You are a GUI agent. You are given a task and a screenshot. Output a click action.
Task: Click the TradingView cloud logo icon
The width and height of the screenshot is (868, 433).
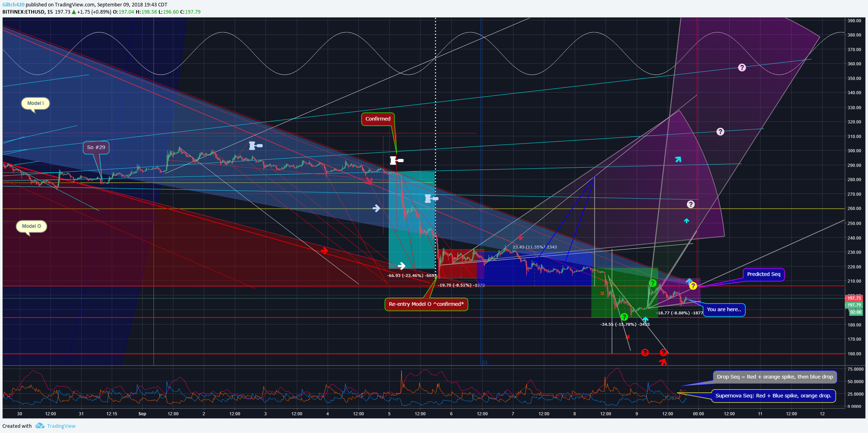40,425
